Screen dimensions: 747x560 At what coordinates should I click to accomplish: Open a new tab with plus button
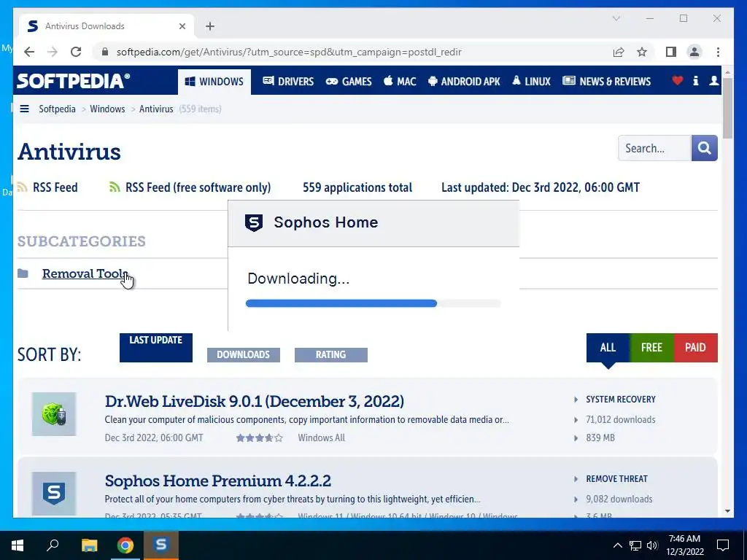[x=210, y=26]
